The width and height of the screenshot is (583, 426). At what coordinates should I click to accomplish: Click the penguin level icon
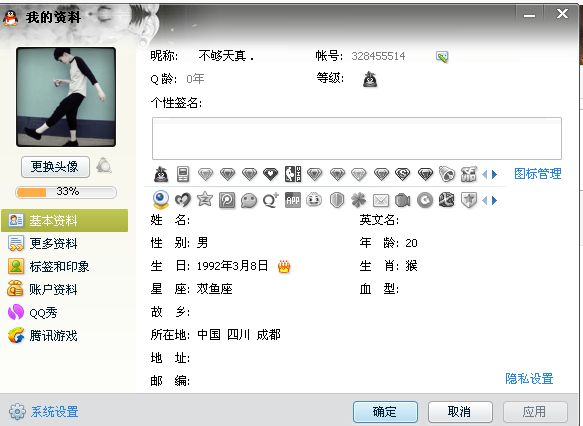[x=370, y=79]
